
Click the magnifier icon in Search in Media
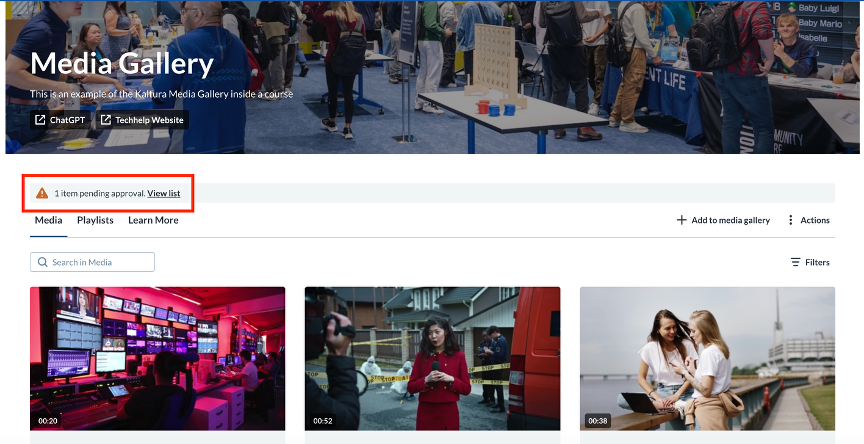pyautogui.click(x=42, y=262)
